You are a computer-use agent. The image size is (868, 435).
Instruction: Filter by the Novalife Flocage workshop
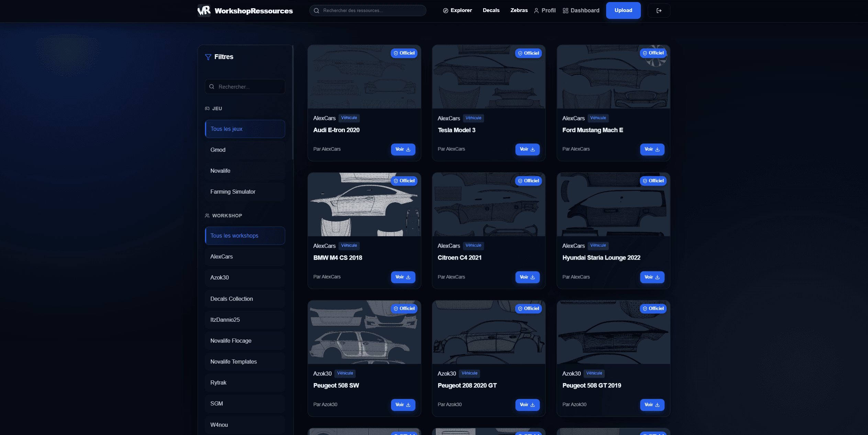click(x=245, y=341)
